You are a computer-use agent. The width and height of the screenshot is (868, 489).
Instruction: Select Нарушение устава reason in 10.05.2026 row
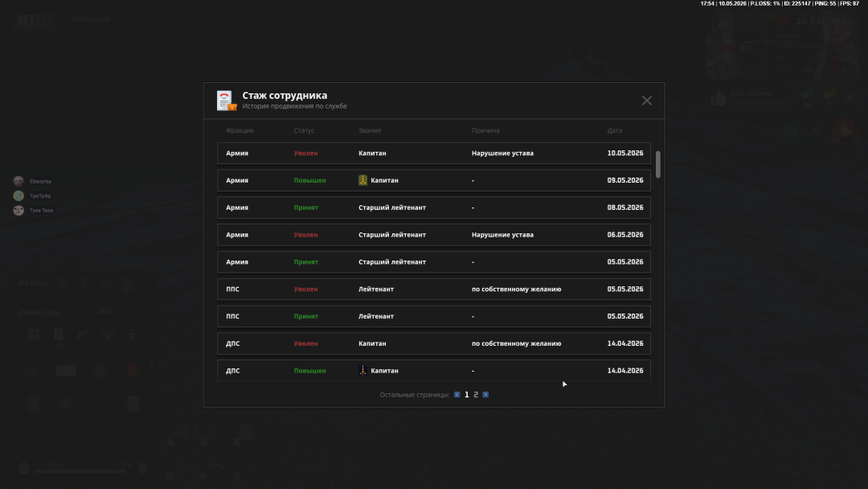[502, 154]
